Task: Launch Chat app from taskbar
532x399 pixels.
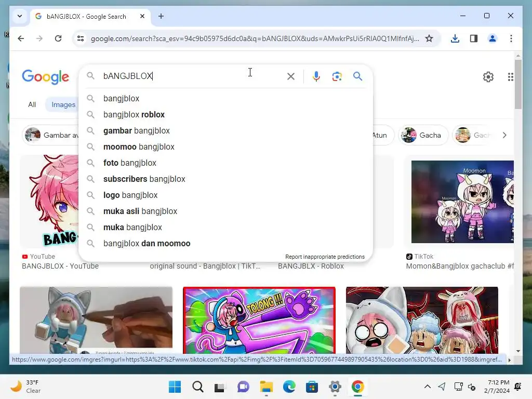Action: click(243, 387)
